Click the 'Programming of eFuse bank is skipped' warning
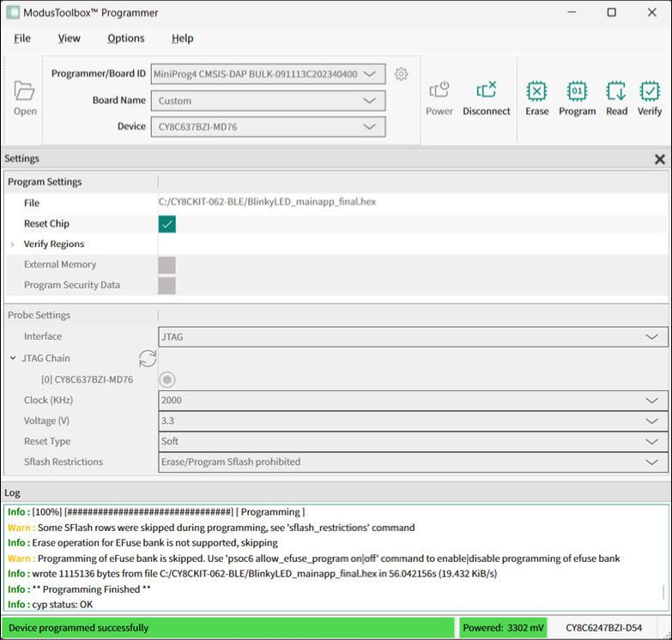The height and width of the screenshot is (640, 672). (314, 558)
